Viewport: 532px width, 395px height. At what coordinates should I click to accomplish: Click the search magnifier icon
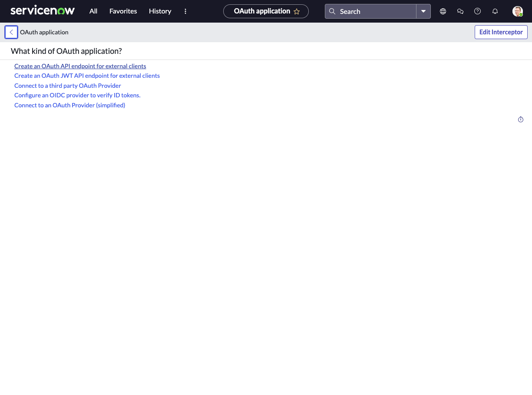(x=332, y=11)
